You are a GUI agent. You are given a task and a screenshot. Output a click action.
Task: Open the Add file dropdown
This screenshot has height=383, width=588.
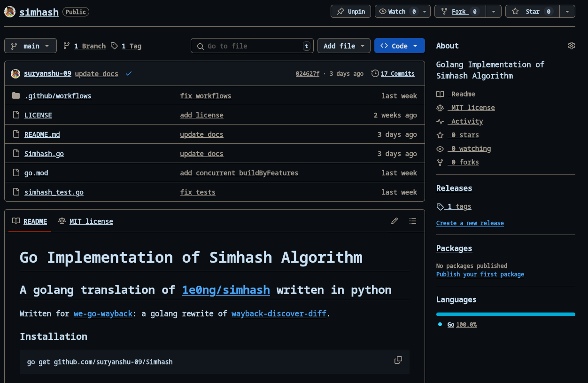click(x=344, y=46)
